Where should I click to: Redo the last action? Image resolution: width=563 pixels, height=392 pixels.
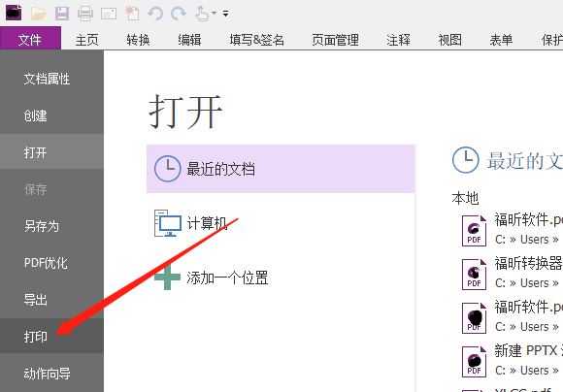[x=179, y=14]
